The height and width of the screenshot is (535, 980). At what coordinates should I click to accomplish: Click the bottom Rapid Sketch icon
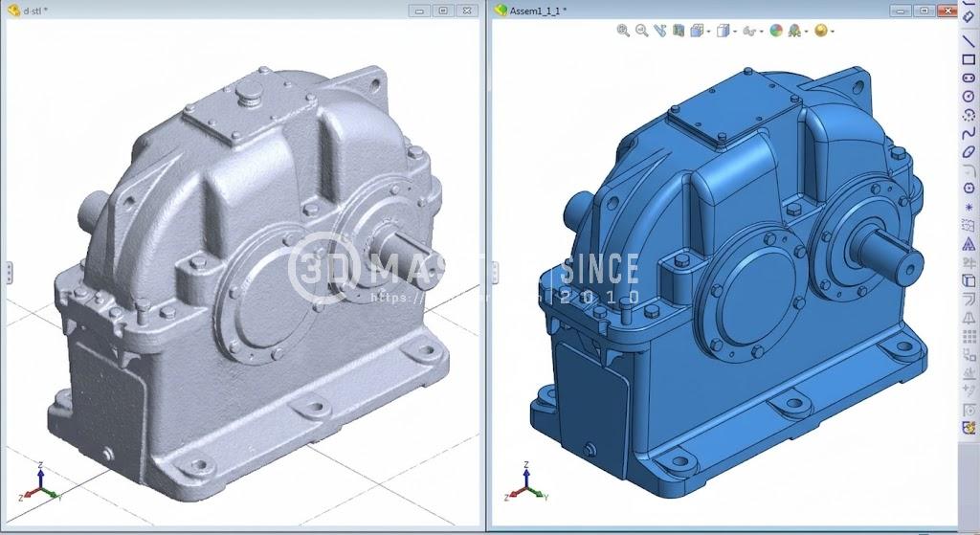point(969,428)
